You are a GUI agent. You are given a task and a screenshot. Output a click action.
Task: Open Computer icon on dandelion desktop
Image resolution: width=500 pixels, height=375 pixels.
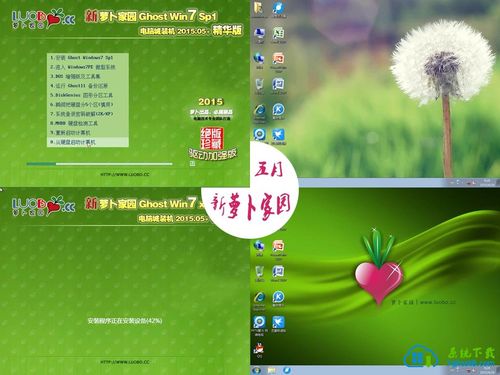259,34
